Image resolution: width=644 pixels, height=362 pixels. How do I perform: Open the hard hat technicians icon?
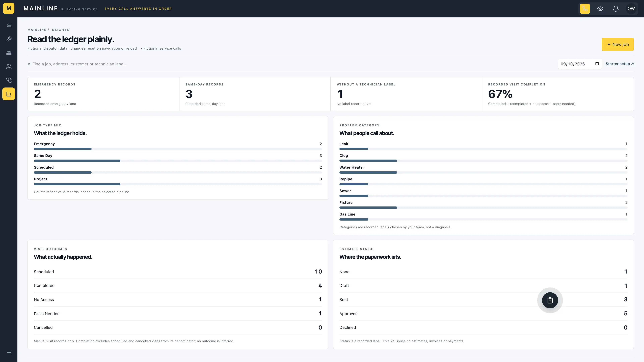pyautogui.click(x=9, y=53)
